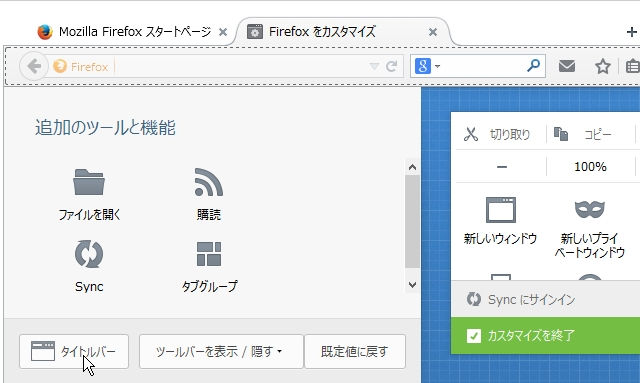Close the Customize Firefox tab
The image size is (640, 383).
(x=433, y=32)
